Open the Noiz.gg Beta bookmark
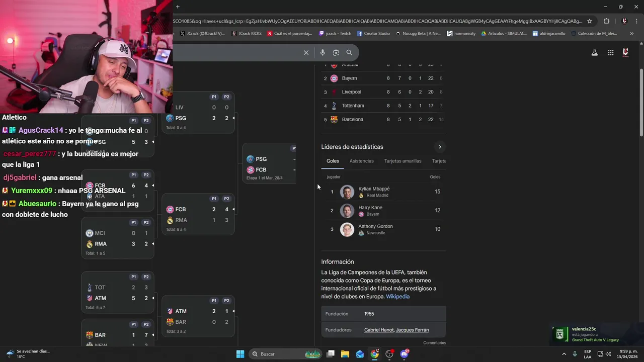 [418, 34]
